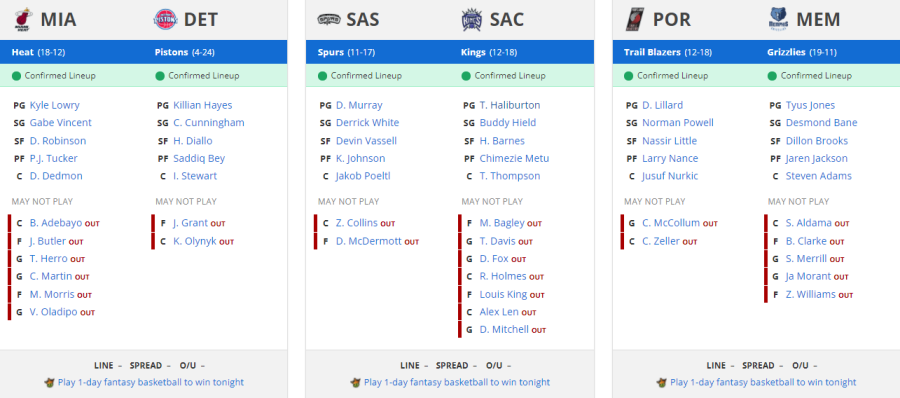This screenshot has height=398, width=900.
Task: Click the Grizzlies team name header
Action: point(786,52)
